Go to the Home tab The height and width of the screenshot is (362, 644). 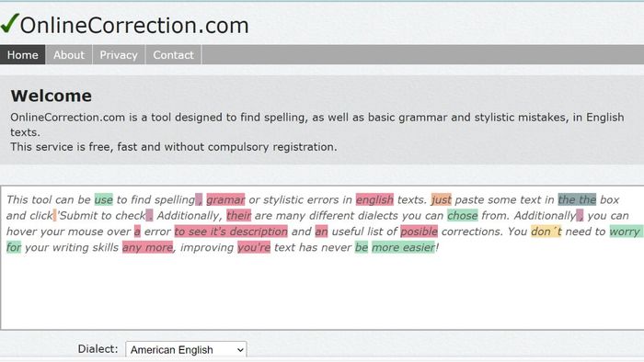click(x=23, y=55)
